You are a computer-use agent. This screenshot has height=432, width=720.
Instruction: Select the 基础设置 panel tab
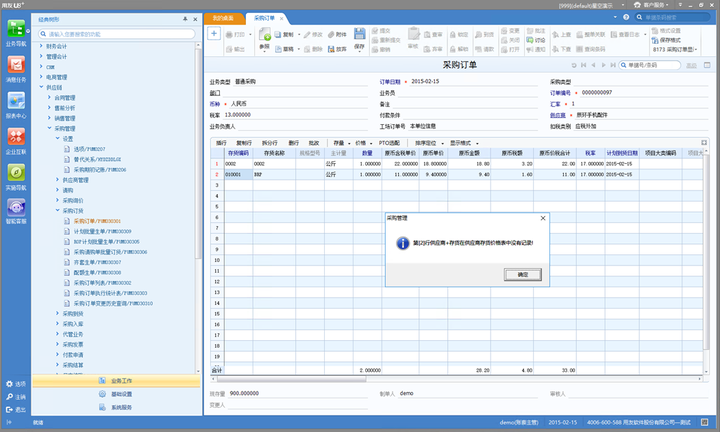(x=116, y=394)
